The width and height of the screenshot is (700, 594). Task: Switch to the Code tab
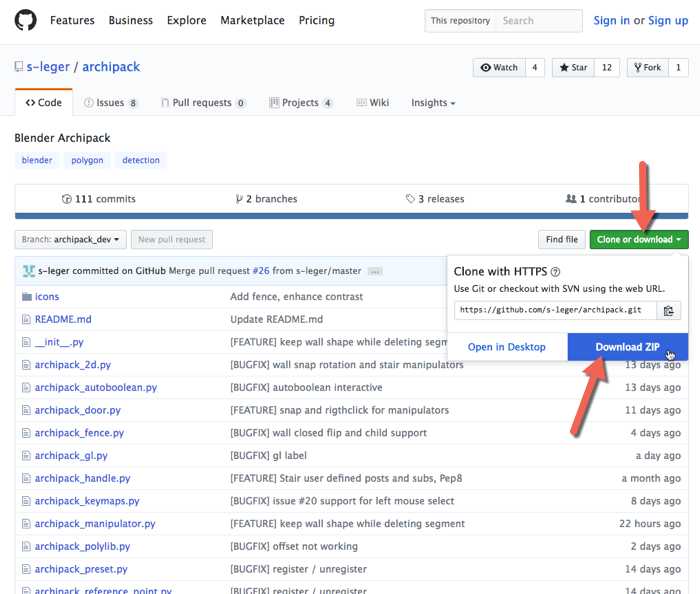(x=44, y=103)
